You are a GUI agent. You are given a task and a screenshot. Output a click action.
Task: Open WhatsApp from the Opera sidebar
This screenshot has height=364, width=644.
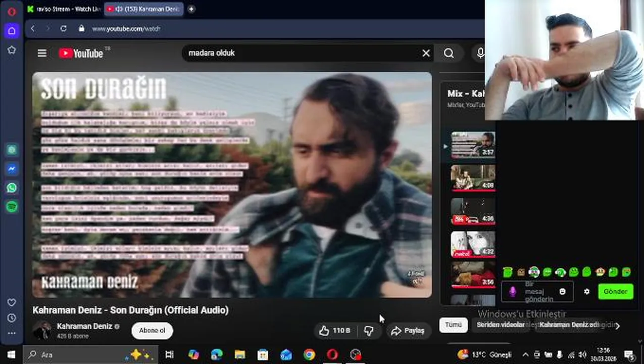coord(12,188)
